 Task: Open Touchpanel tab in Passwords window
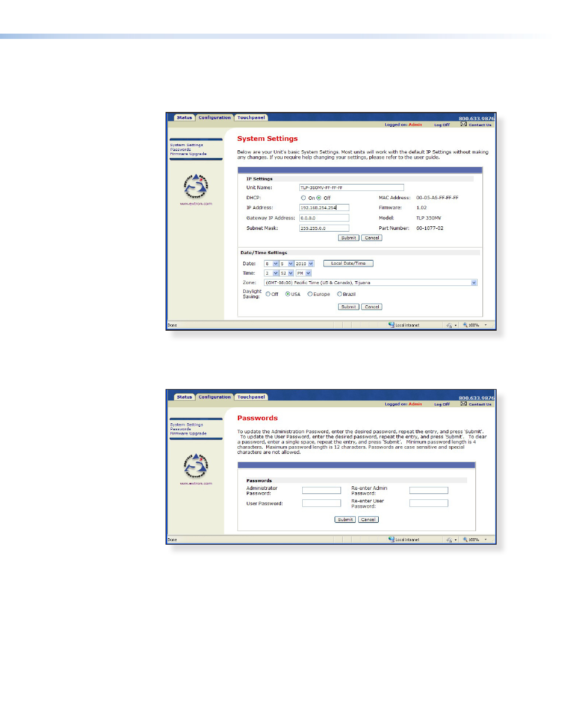click(252, 397)
